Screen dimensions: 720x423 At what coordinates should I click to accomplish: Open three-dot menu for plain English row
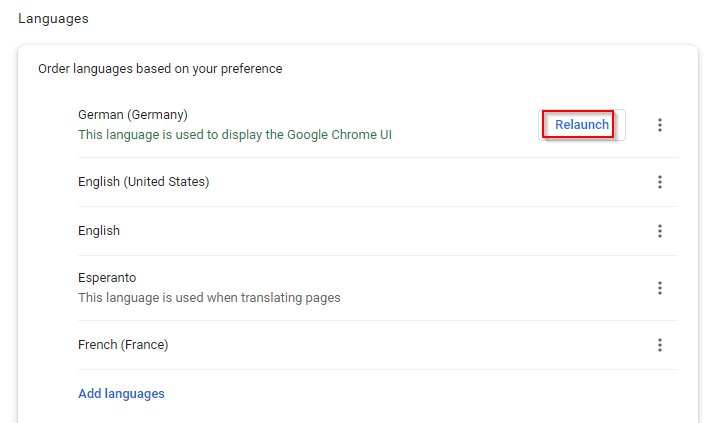tap(660, 231)
